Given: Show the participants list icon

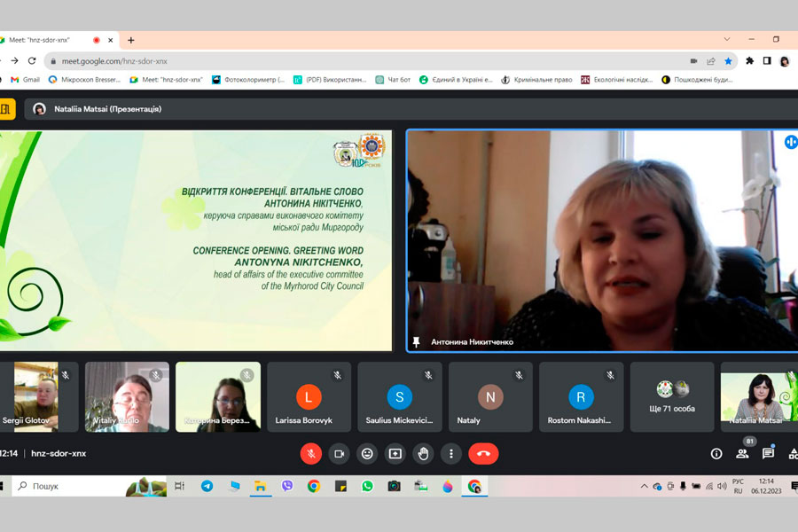Looking at the screenshot, I should [x=742, y=453].
